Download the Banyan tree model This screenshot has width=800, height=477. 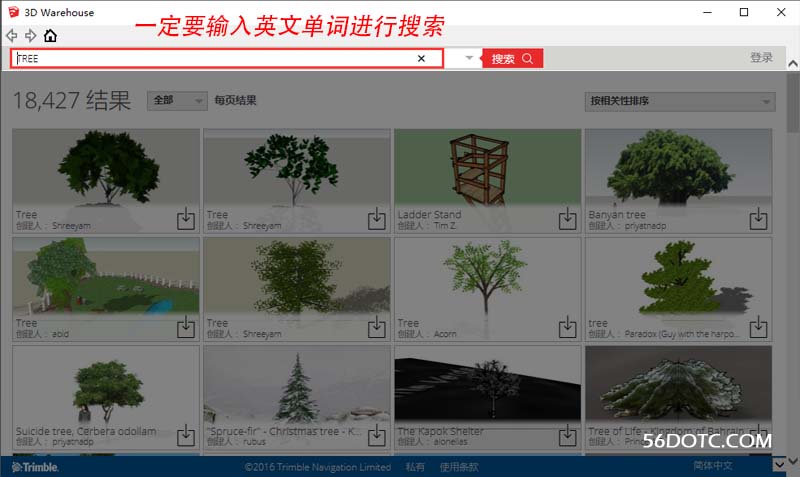pyautogui.click(x=758, y=218)
